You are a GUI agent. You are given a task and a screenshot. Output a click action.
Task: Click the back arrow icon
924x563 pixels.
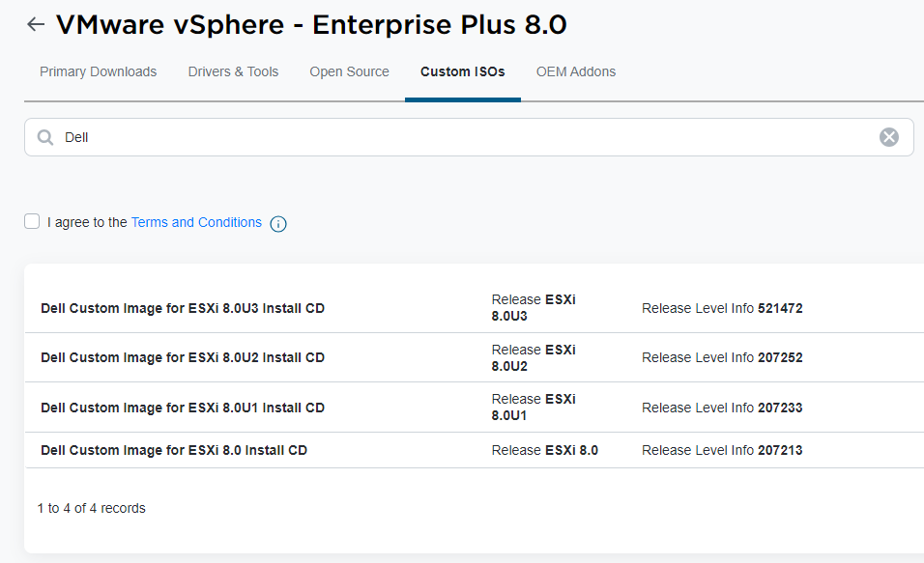(x=35, y=23)
